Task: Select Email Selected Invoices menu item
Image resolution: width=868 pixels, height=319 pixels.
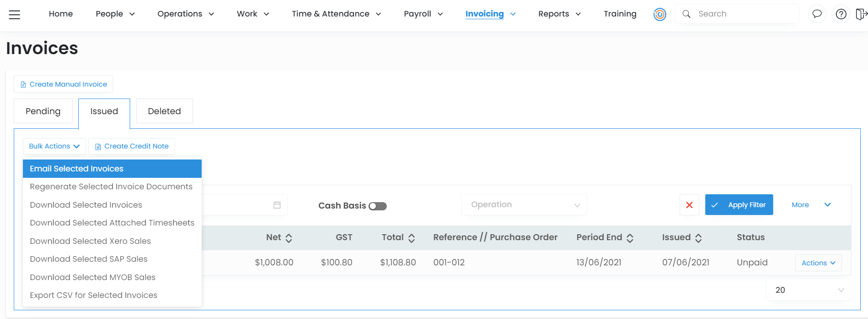Action: (x=112, y=169)
